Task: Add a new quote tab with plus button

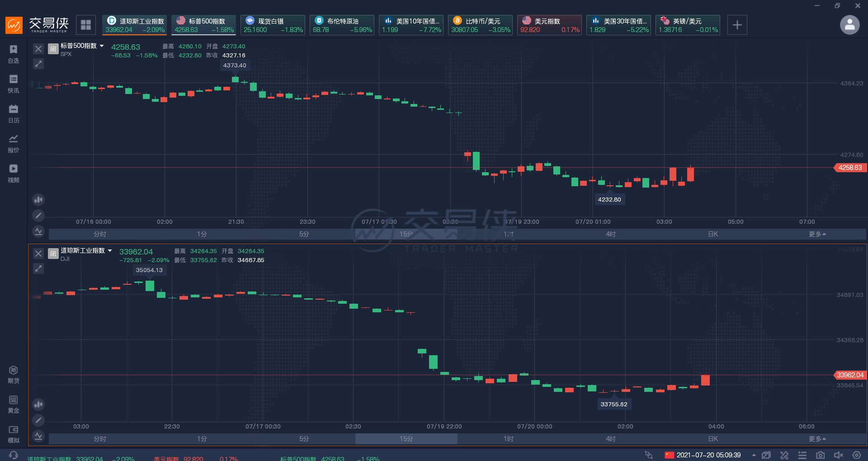Action: (737, 25)
